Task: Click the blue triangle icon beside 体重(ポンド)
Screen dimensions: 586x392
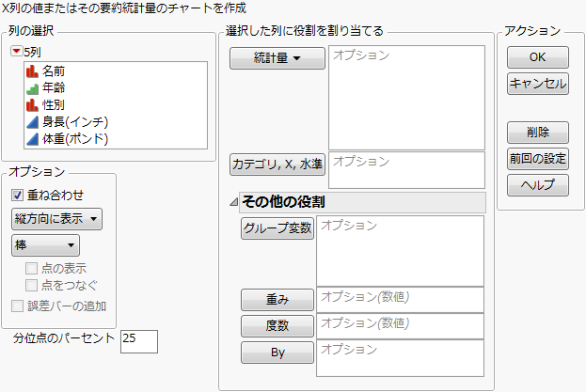Action: (32, 138)
